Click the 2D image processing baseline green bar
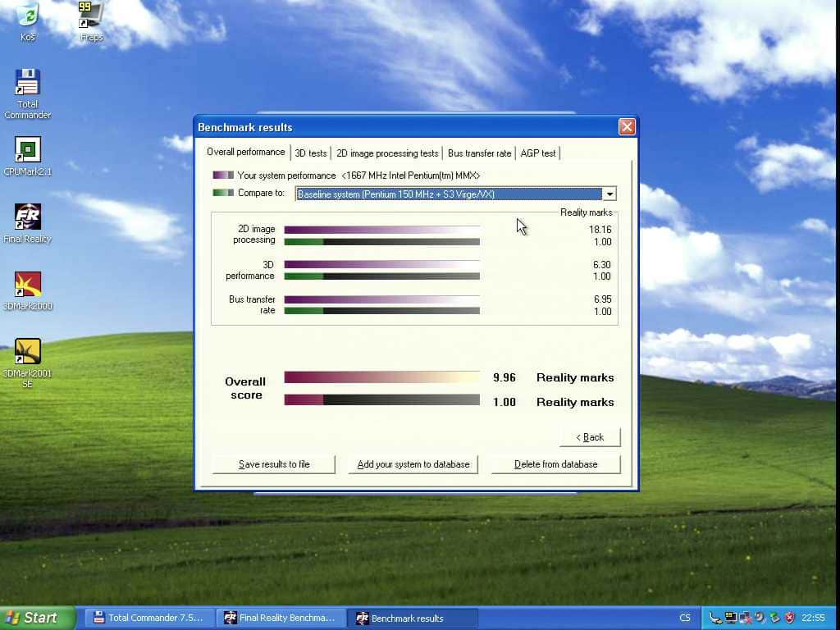840x630 pixels. (382, 242)
